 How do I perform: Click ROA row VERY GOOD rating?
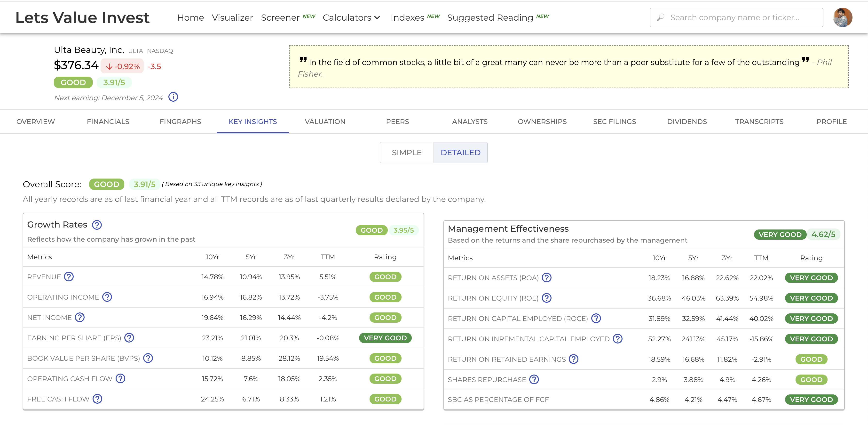click(x=811, y=278)
